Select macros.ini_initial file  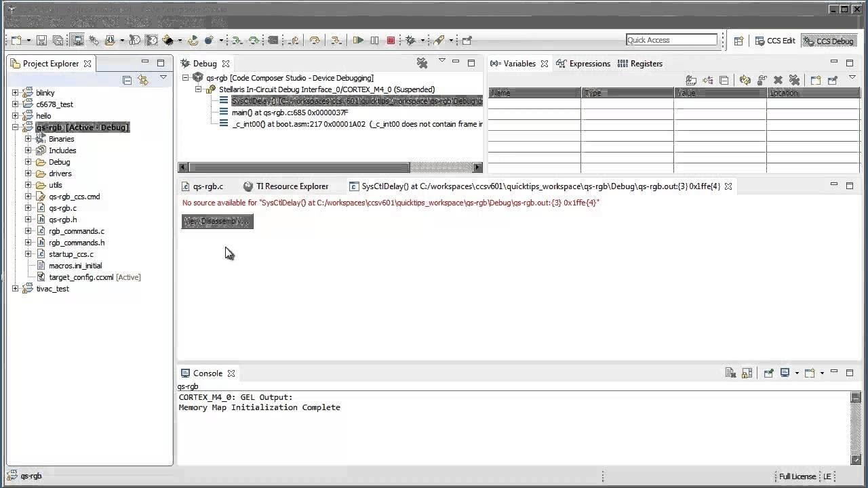[75, 266]
